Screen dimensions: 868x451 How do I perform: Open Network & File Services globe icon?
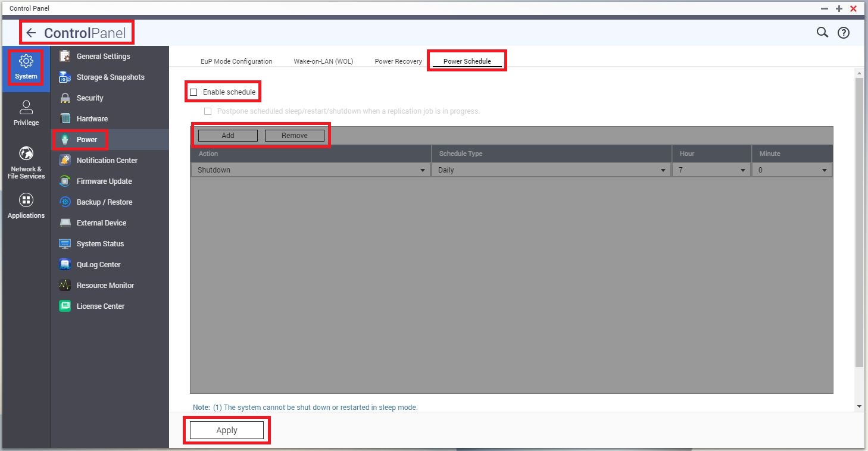[26, 154]
